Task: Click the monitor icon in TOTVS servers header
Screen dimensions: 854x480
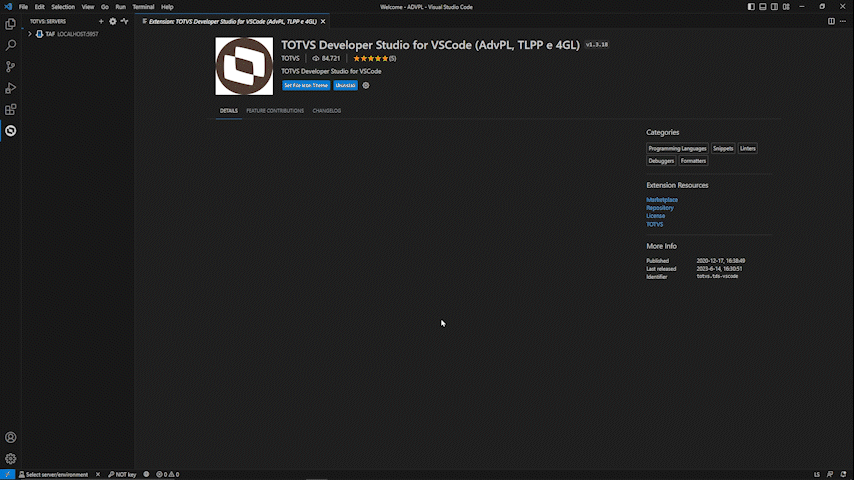Action: [x=125, y=21]
